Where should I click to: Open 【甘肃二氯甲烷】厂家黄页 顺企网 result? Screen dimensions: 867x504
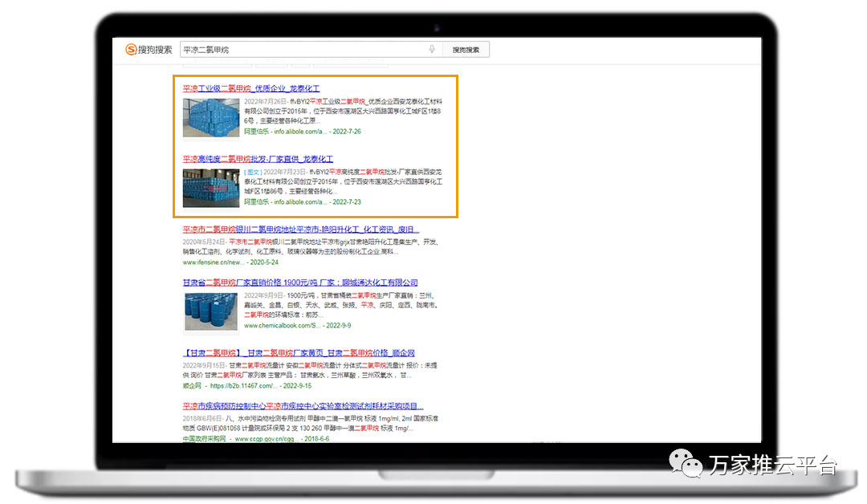299,353
